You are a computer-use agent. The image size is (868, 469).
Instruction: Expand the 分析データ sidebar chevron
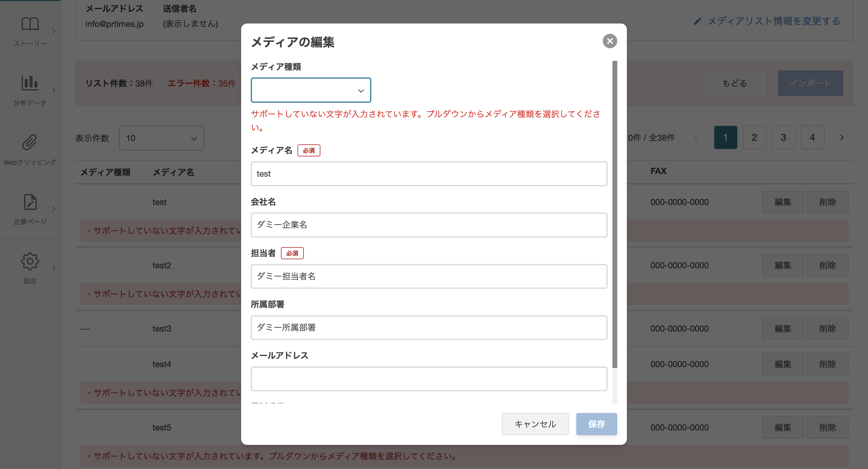(54, 90)
